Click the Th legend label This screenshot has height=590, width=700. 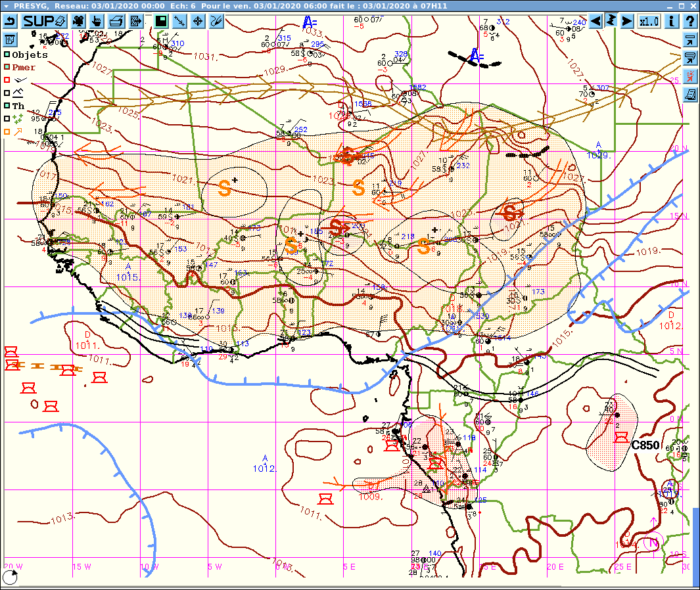[18, 106]
